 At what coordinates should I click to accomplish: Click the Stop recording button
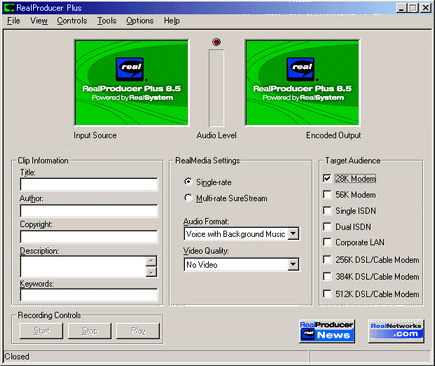click(90, 331)
